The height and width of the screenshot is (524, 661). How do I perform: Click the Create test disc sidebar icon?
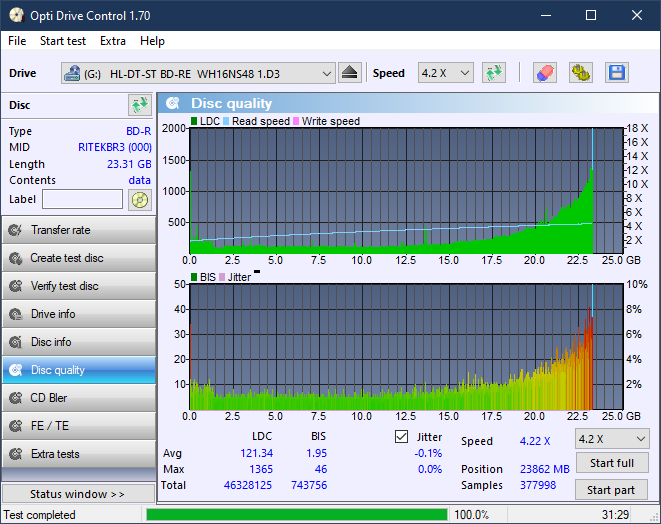(16, 258)
